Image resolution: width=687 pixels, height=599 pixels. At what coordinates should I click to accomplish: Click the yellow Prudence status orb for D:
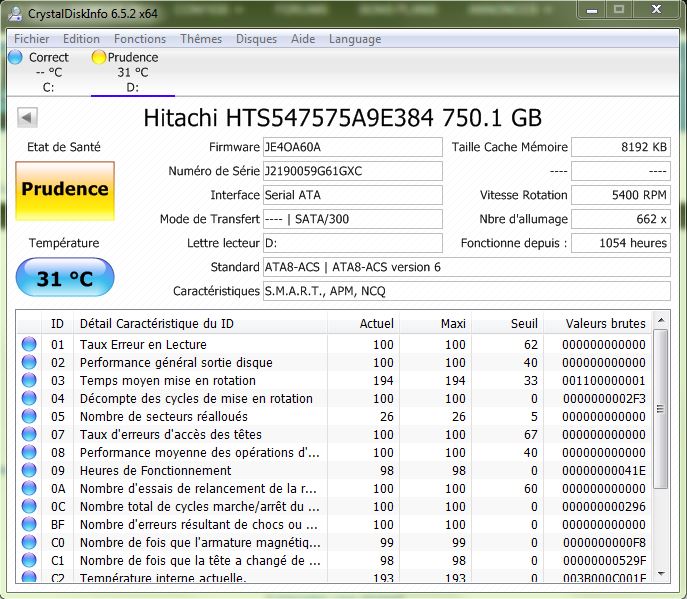tap(99, 57)
